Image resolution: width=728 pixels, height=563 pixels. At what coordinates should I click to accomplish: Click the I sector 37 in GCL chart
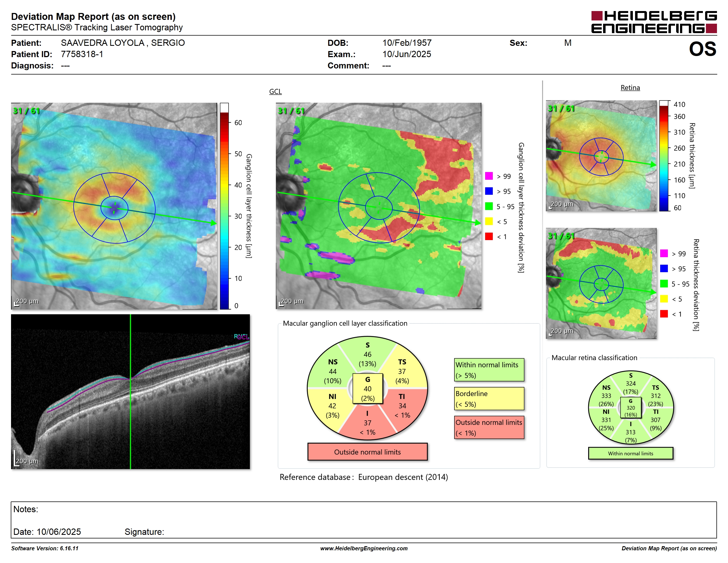click(x=367, y=423)
